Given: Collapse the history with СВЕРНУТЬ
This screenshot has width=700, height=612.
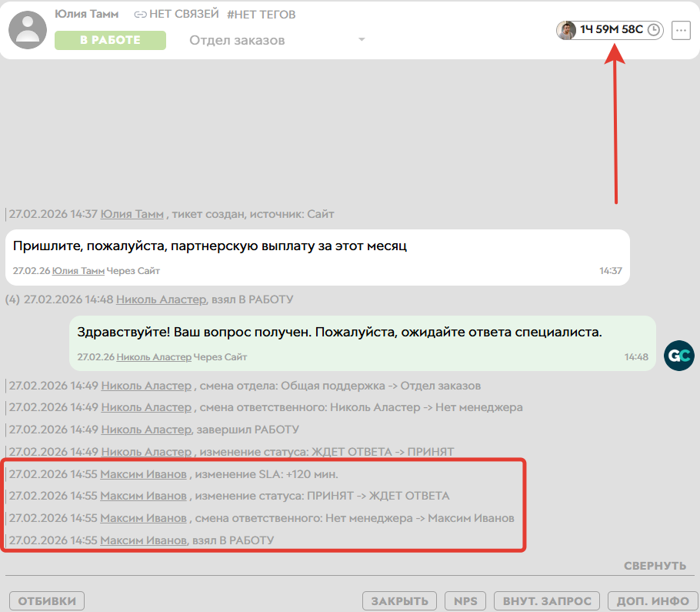Looking at the screenshot, I should (x=655, y=566).
